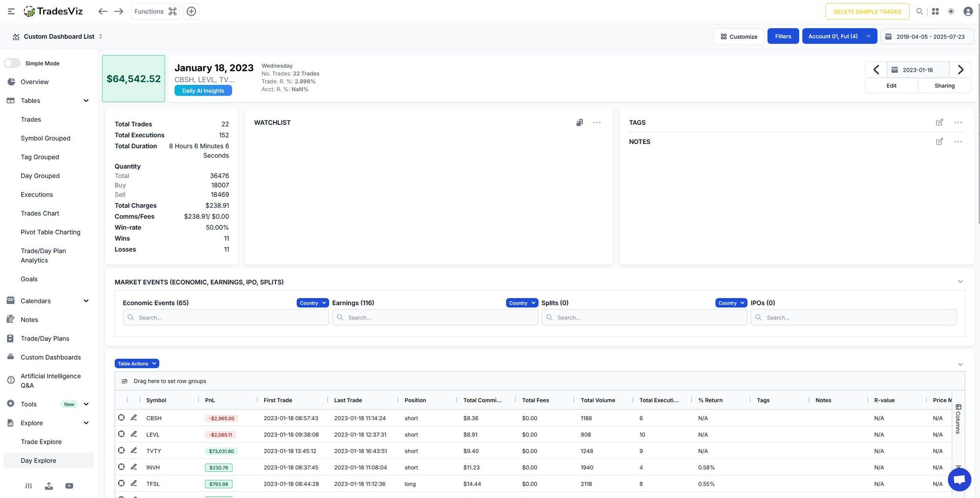Screen dimensions: 980x498
Task: Click the target icon on TVTY row
Action: pos(122,451)
